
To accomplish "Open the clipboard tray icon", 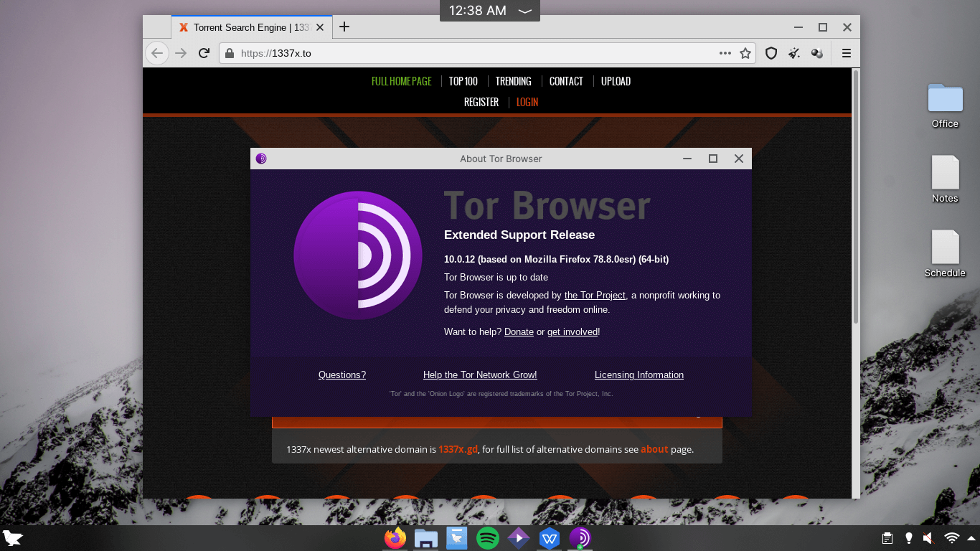I will [x=887, y=538].
